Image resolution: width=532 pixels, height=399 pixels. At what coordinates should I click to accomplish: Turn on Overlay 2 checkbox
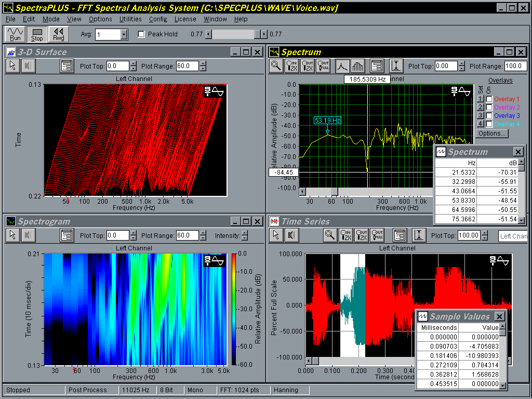[489, 107]
